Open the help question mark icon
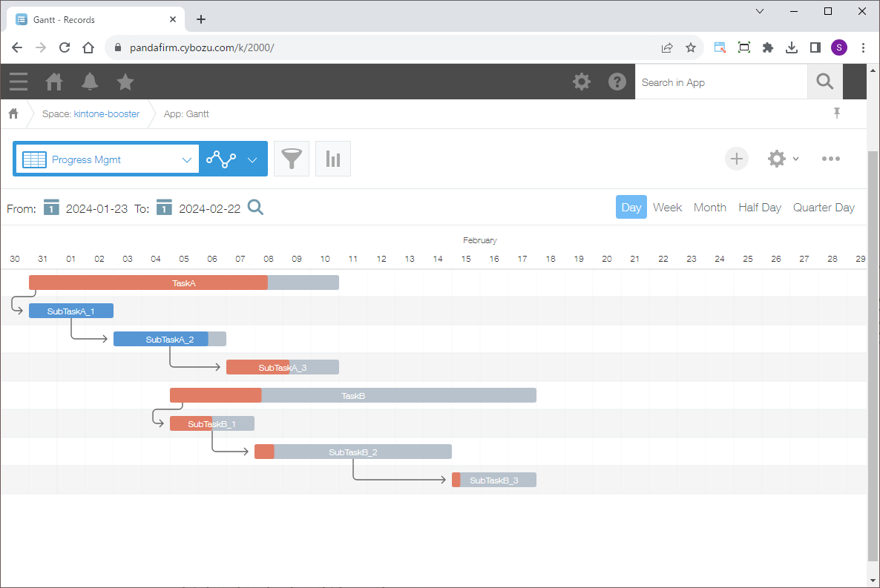This screenshot has width=880, height=588. 617,82
